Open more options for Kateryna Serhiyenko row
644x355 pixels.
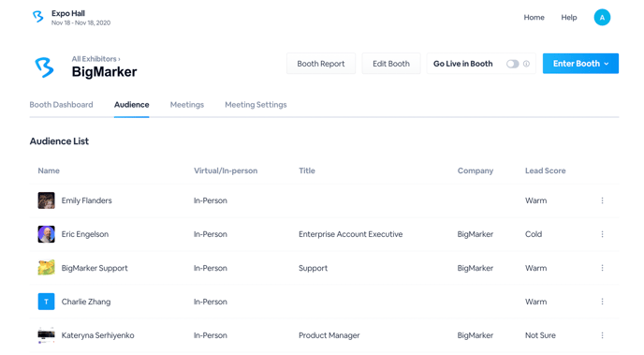[x=602, y=335]
